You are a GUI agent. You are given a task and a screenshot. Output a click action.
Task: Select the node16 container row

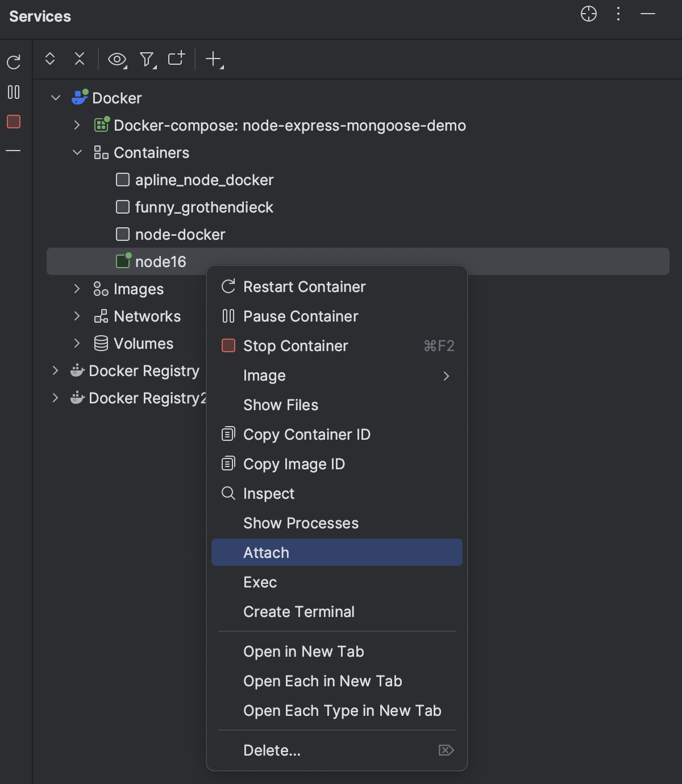pyautogui.click(x=161, y=261)
